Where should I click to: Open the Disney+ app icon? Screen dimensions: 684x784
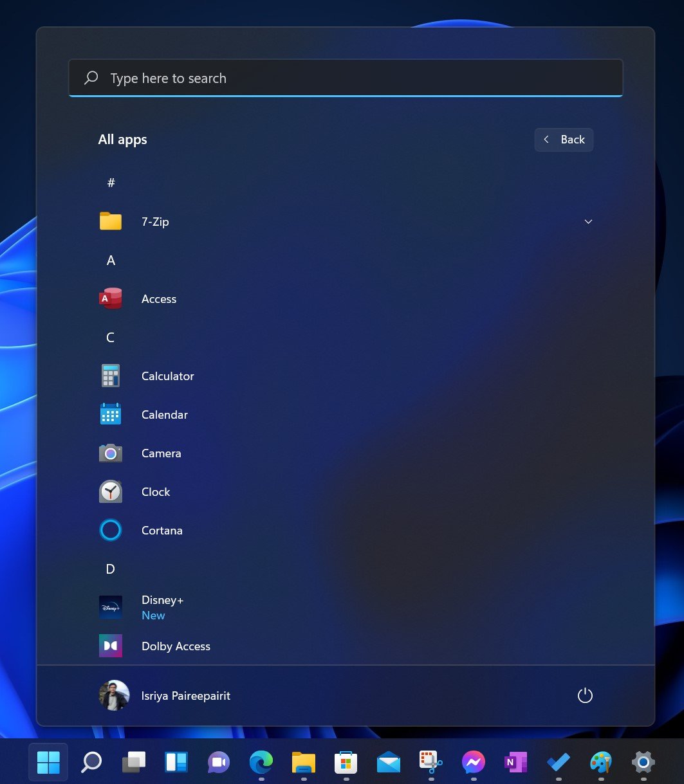coord(111,607)
